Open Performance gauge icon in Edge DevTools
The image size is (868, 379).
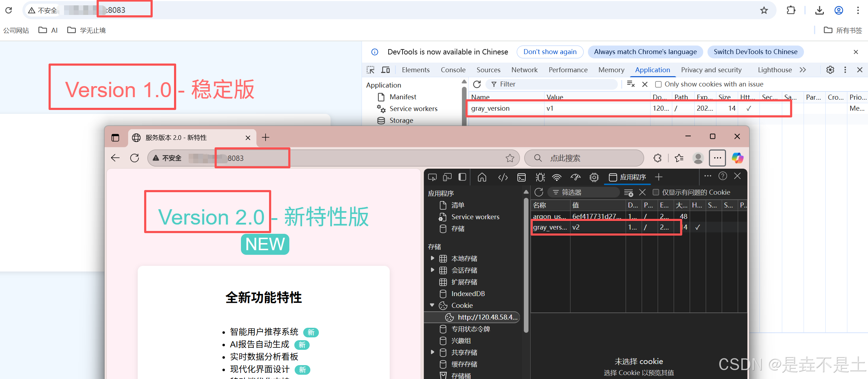[x=575, y=177]
